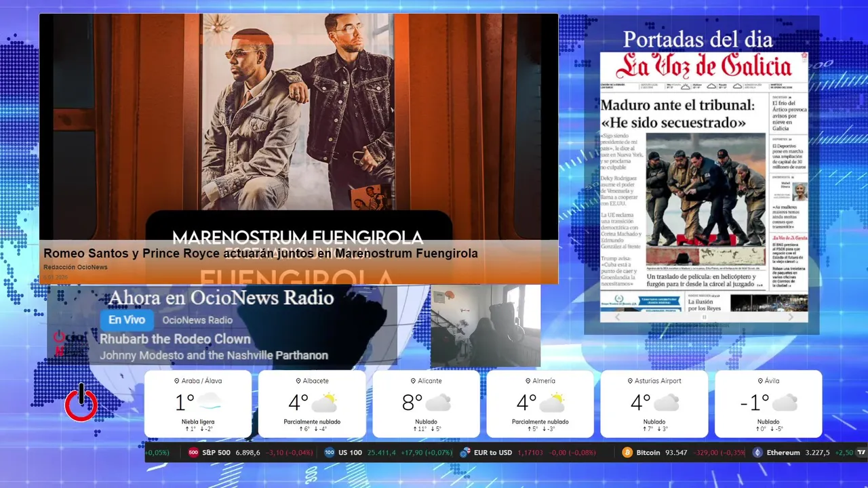Click the Ethereum icon in ticker
Image resolution: width=868 pixels, height=488 pixels.
pyautogui.click(x=757, y=452)
